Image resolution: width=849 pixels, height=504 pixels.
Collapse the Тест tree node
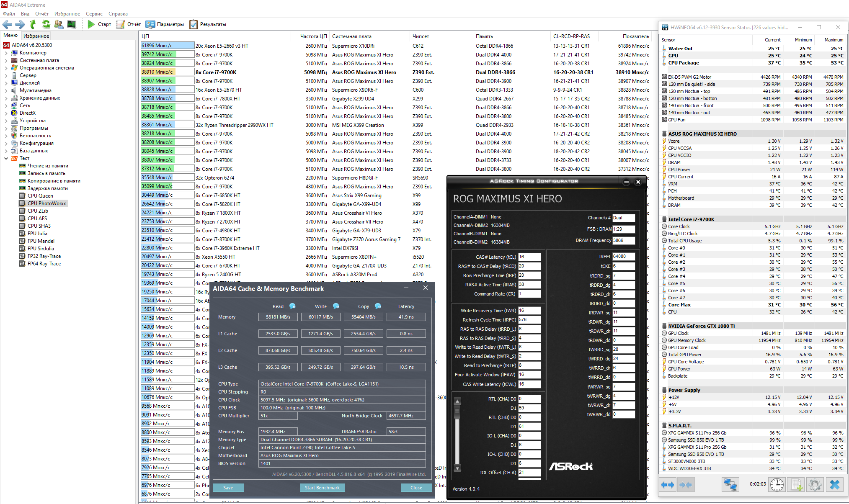[6, 158]
